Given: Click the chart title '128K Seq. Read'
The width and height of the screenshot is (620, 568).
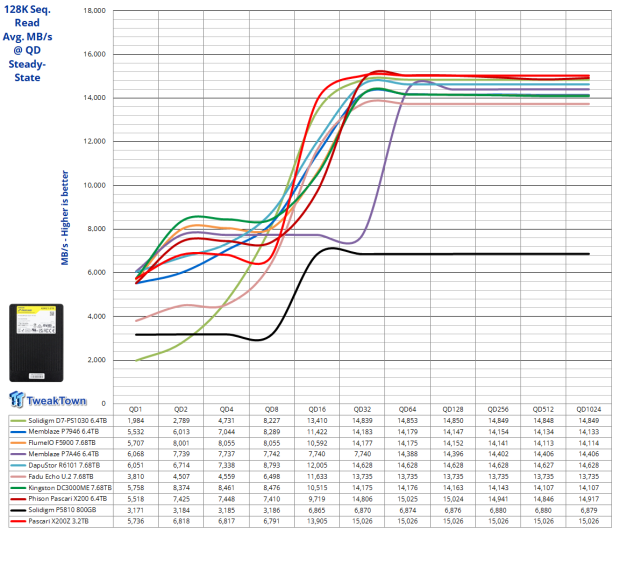Looking at the screenshot, I should 27,16.
